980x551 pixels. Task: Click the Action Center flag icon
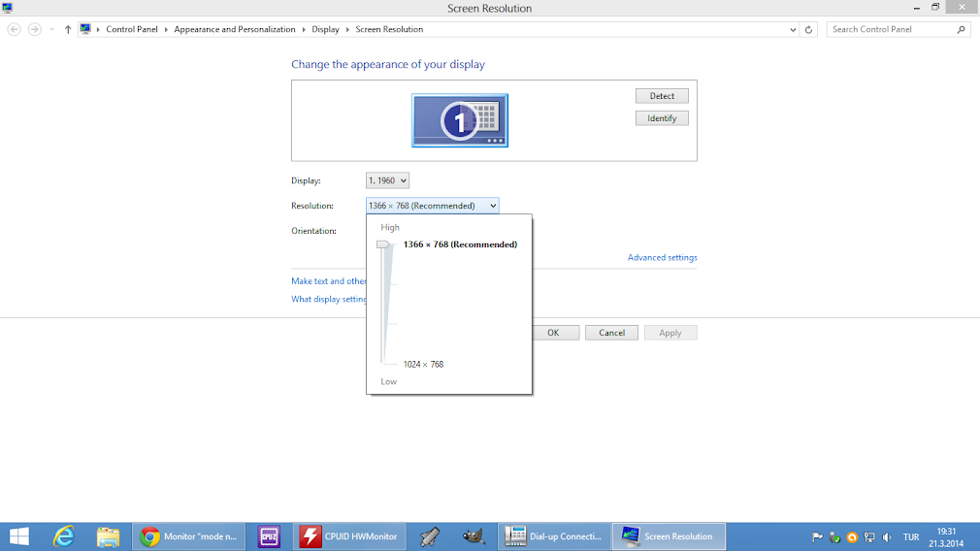817,537
